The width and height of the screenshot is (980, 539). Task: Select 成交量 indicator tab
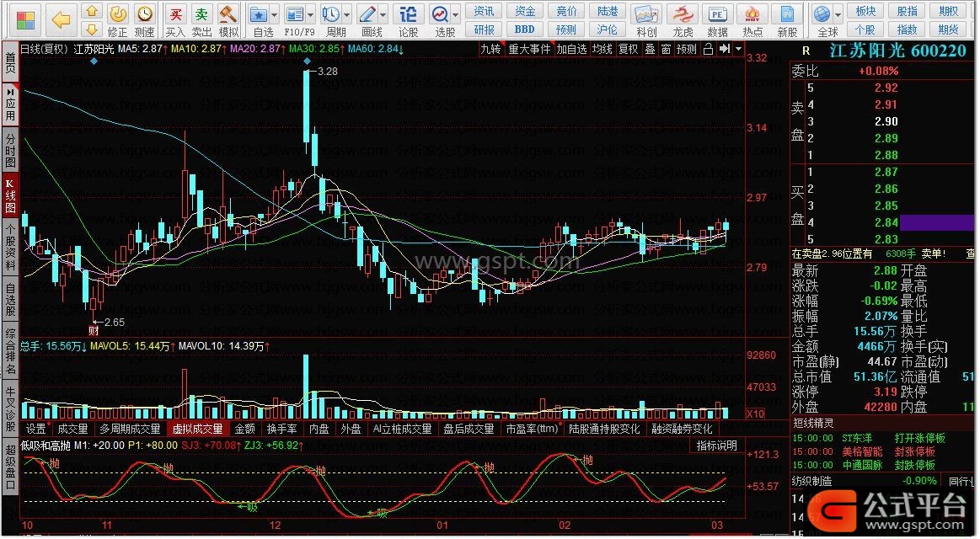pyautogui.click(x=72, y=429)
